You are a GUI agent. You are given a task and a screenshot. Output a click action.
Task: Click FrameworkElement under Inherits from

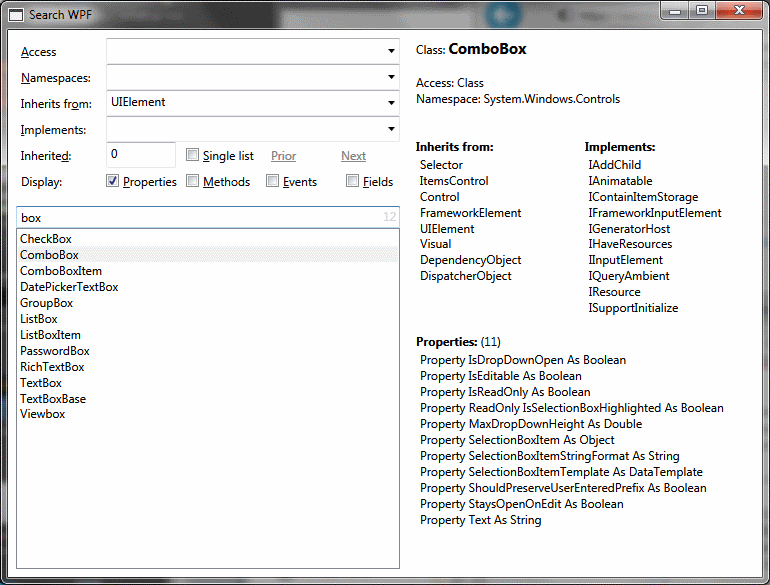coord(470,213)
